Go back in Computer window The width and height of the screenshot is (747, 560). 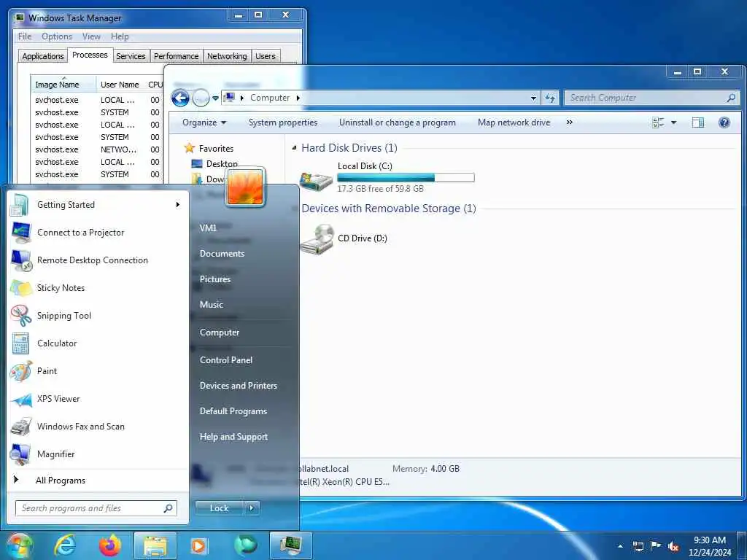pyautogui.click(x=181, y=98)
